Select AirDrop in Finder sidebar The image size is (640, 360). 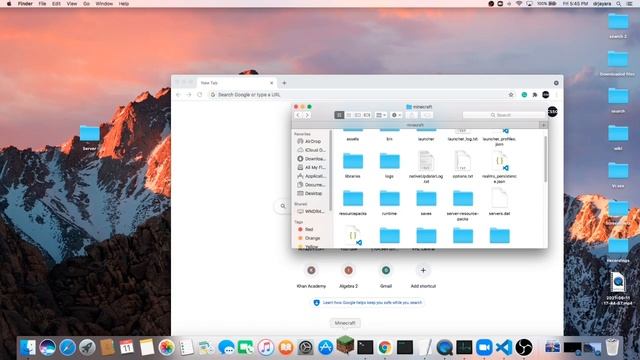[x=312, y=141]
